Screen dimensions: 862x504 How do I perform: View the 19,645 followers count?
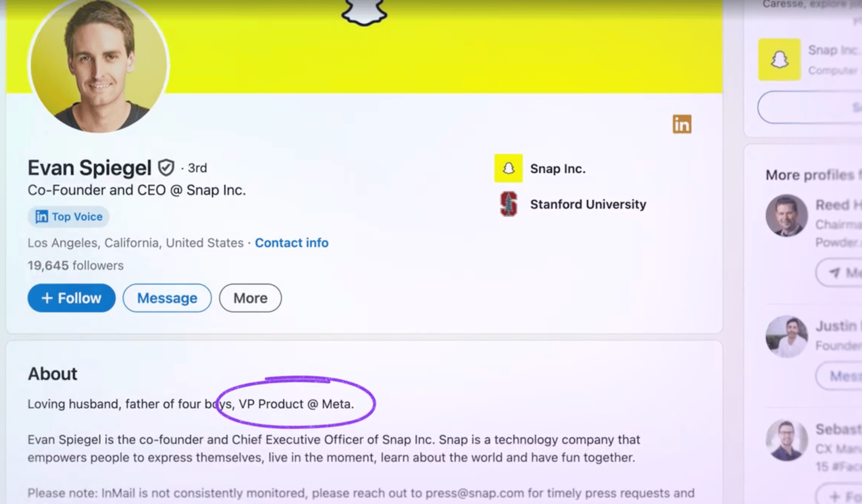[x=75, y=265]
